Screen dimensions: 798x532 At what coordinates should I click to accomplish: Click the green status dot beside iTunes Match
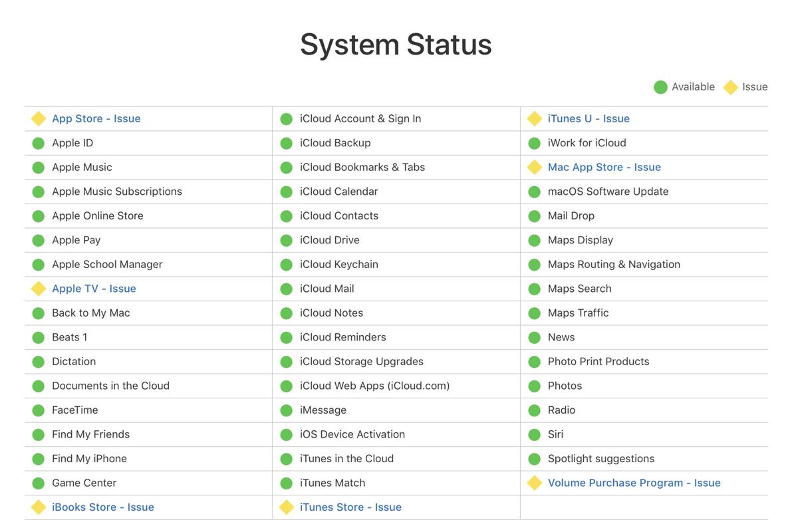click(x=287, y=483)
